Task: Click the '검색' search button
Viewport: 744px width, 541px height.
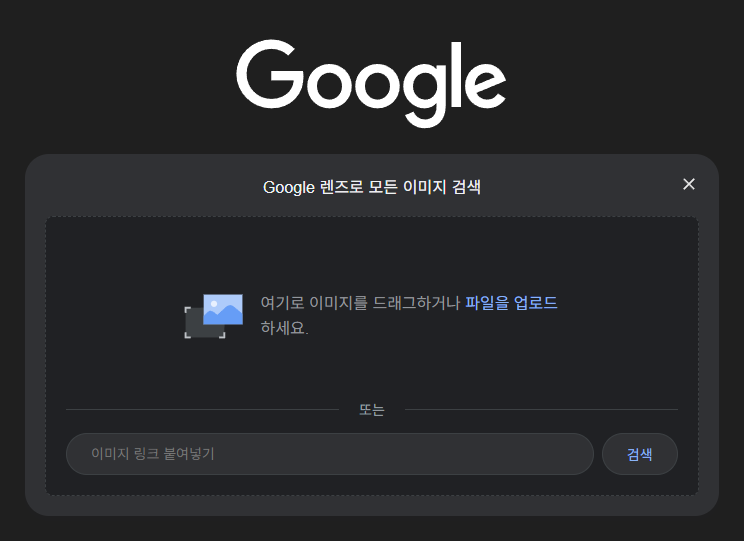Action: tap(640, 454)
